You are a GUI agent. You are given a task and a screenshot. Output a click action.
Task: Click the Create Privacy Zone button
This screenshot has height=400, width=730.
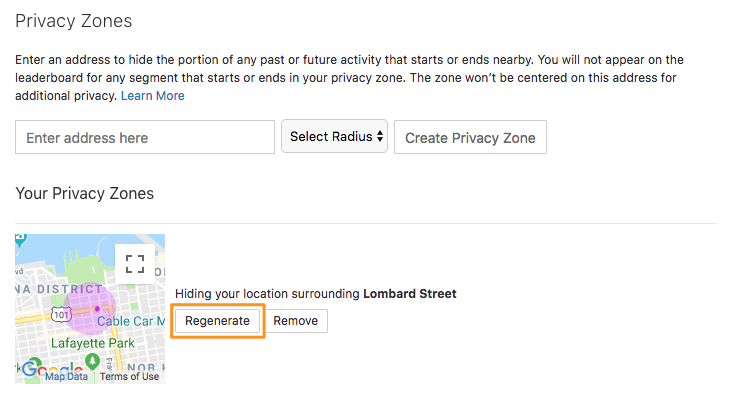470,137
